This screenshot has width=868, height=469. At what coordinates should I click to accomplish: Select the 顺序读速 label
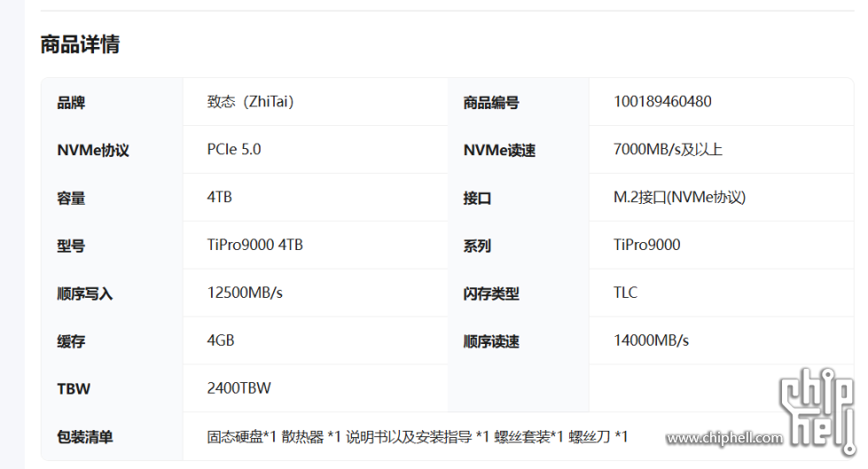[491, 341]
